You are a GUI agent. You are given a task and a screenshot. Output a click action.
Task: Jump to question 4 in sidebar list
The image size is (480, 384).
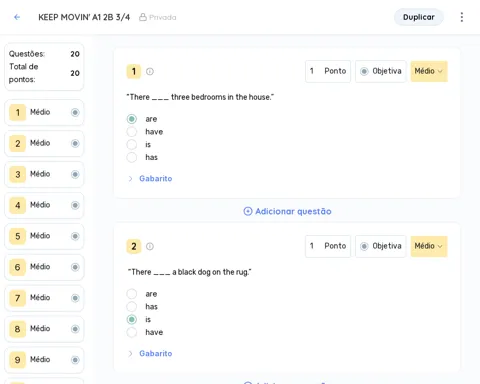click(x=44, y=205)
